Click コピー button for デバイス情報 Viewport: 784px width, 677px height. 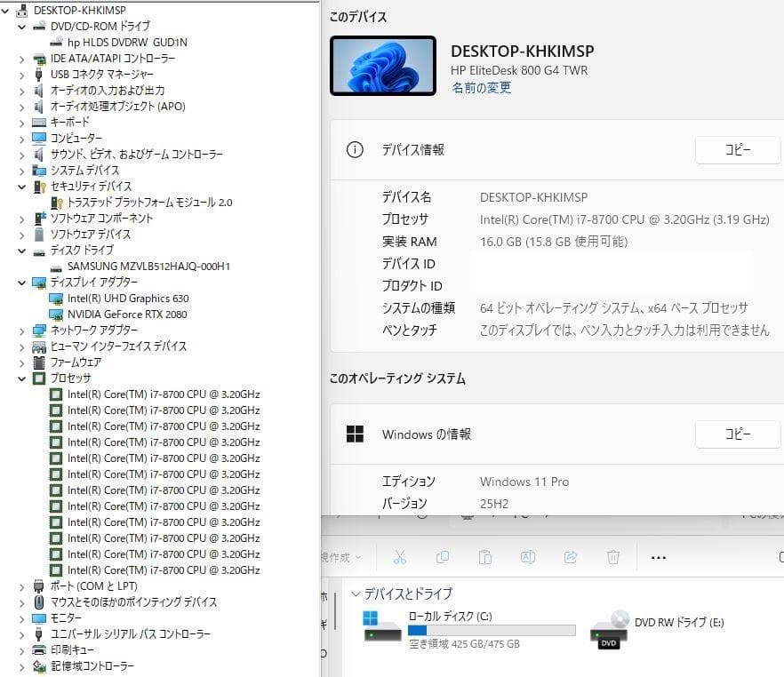pos(738,150)
